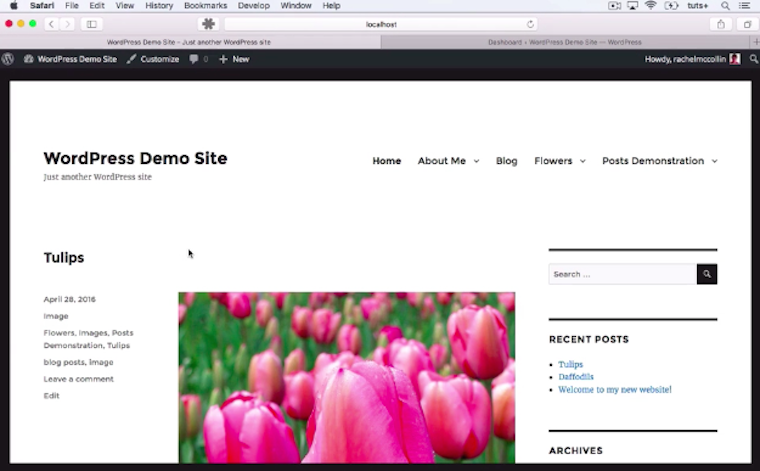Click the Safari localhost address bar

(381, 24)
